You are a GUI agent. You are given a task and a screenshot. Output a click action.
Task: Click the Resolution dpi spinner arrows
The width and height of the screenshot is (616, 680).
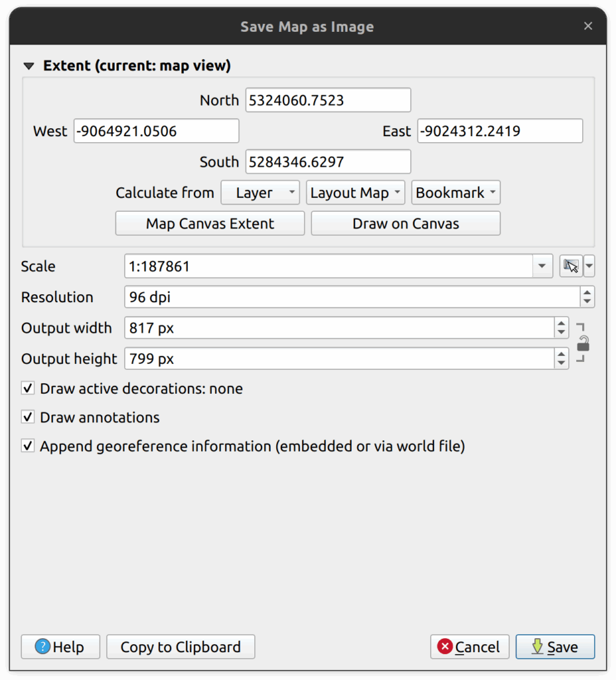pyautogui.click(x=587, y=297)
